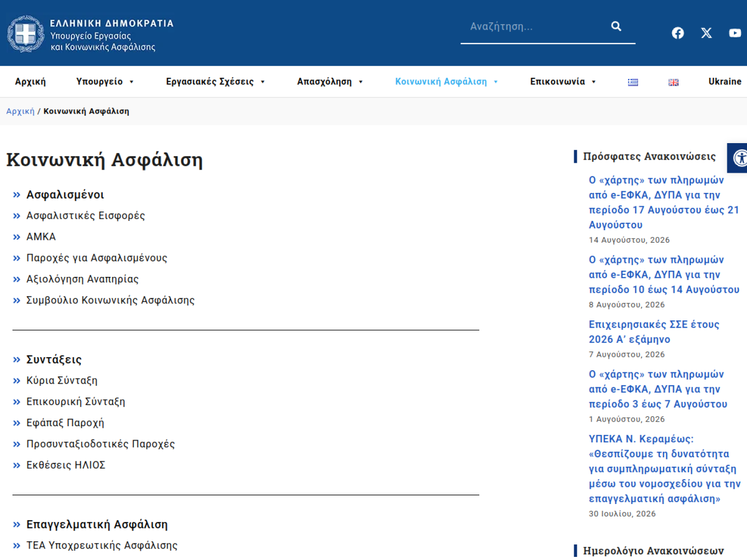Open Επιχειρησιακές ΣΣΕ έτους 2026 announcement
Image resolution: width=747 pixels, height=560 pixels.
[654, 332]
